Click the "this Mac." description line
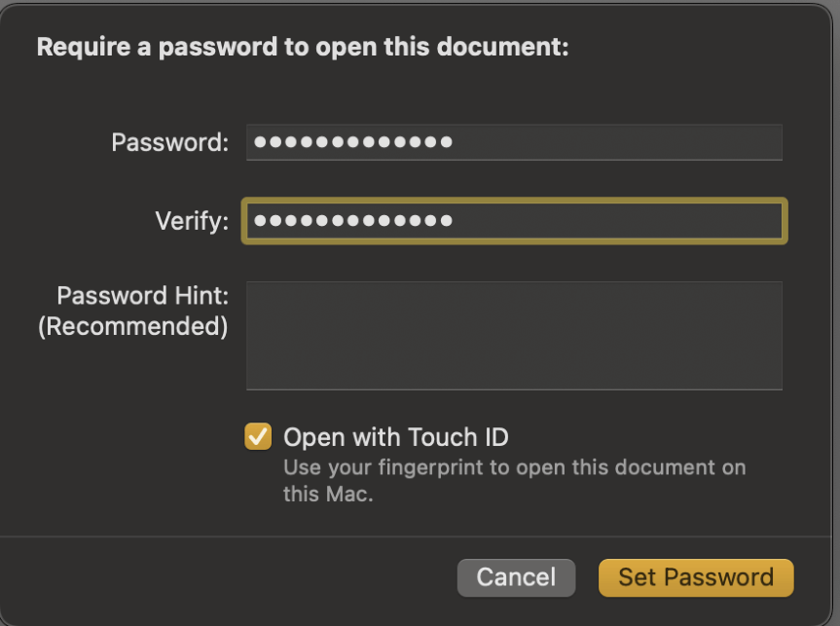This screenshot has width=840, height=626. coord(328,495)
